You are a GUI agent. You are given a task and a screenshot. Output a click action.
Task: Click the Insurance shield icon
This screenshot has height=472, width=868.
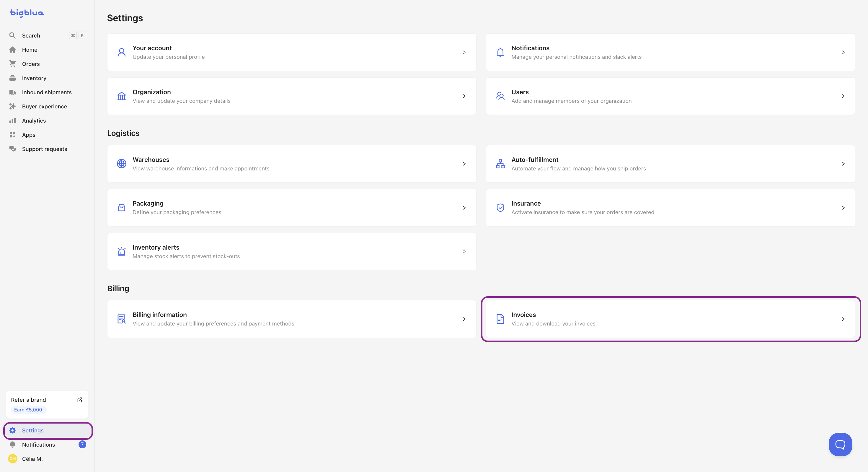tap(500, 208)
